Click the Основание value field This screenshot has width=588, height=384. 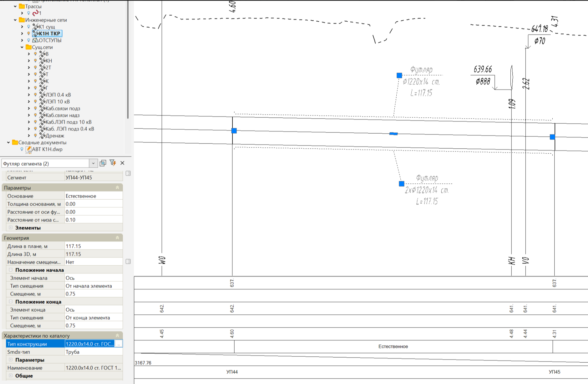[93, 196]
